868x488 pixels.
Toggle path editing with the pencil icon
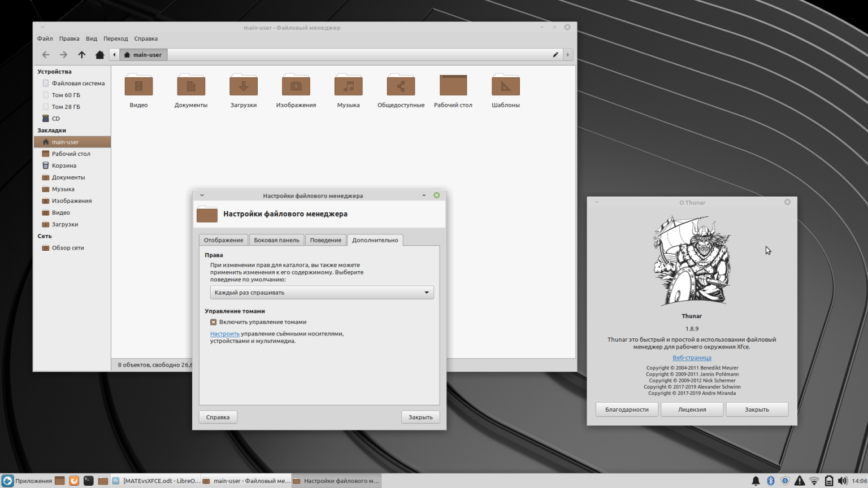[555, 54]
